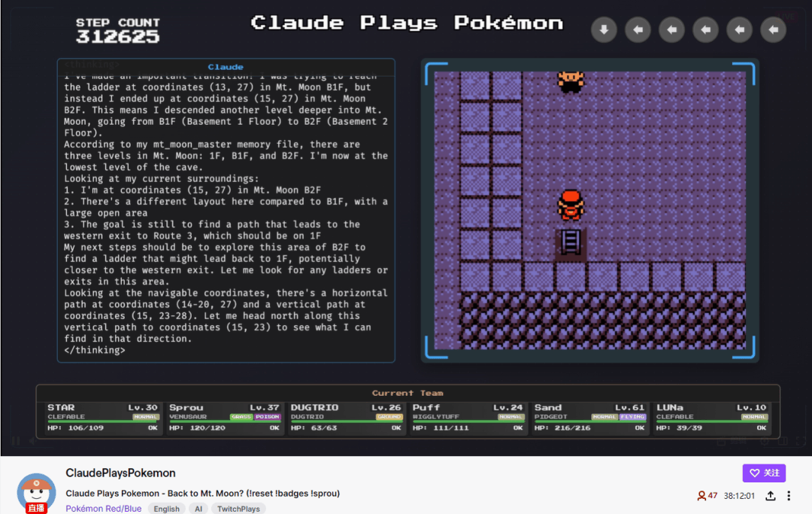Image resolution: width=812 pixels, height=514 pixels.
Task: Enter fullscreen mode on the player
Action: point(801,442)
